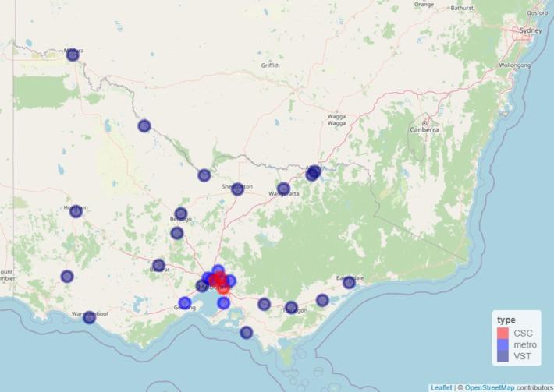
Task: Open the Leaflet attribution link
Action: coord(440,387)
